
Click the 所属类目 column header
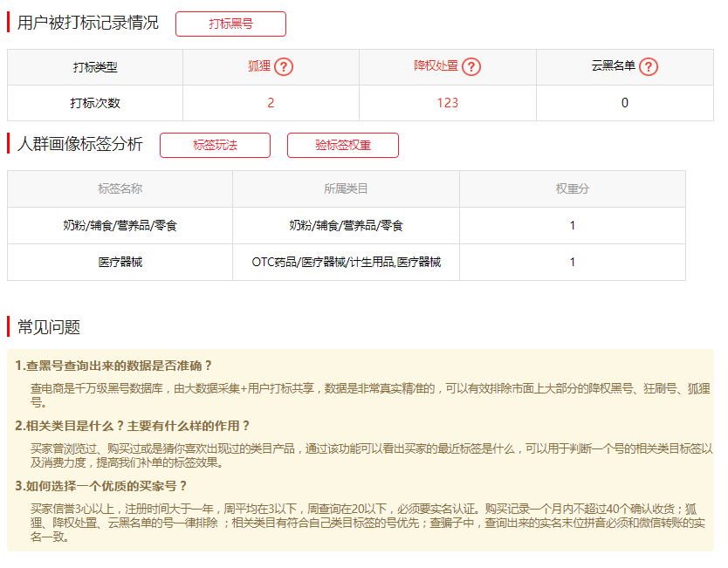(345, 188)
